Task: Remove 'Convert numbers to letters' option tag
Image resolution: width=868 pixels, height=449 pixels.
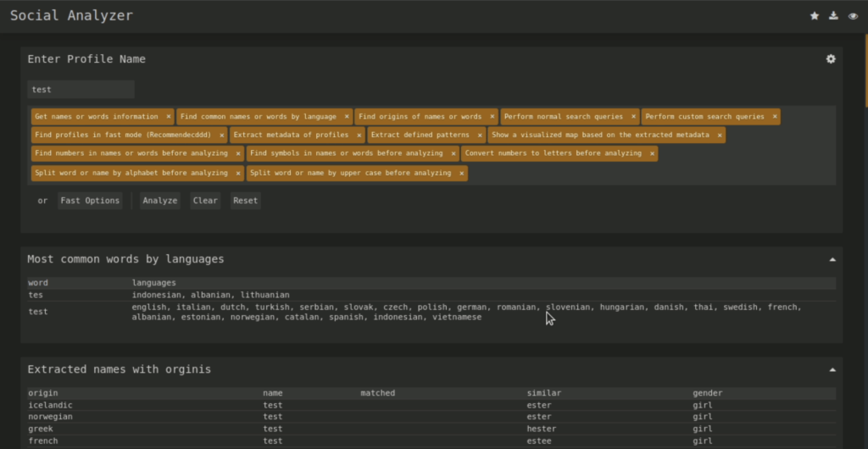Action: point(652,154)
